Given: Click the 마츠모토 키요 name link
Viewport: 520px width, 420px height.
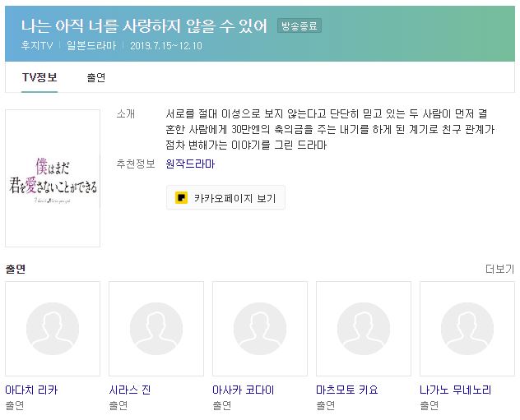Looking at the screenshot, I should 347,390.
